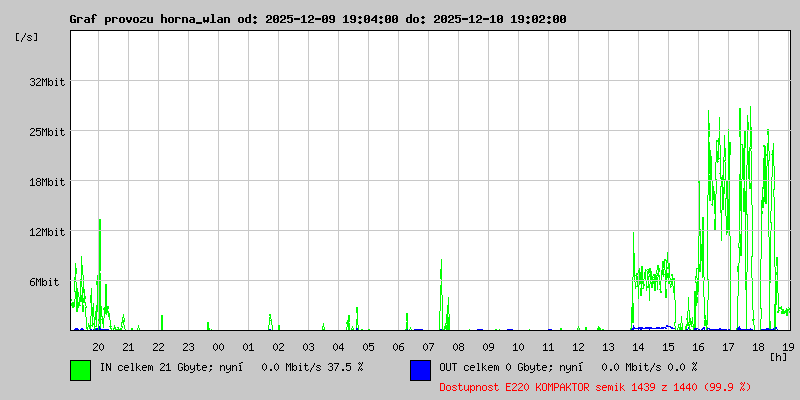Click the '06' hour label on x-axis
Viewport: 800px width, 400px height.
tap(398, 347)
